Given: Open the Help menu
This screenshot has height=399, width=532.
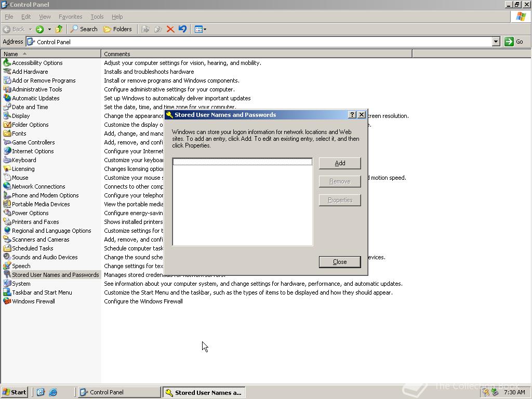Looking at the screenshot, I should [x=117, y=17].
